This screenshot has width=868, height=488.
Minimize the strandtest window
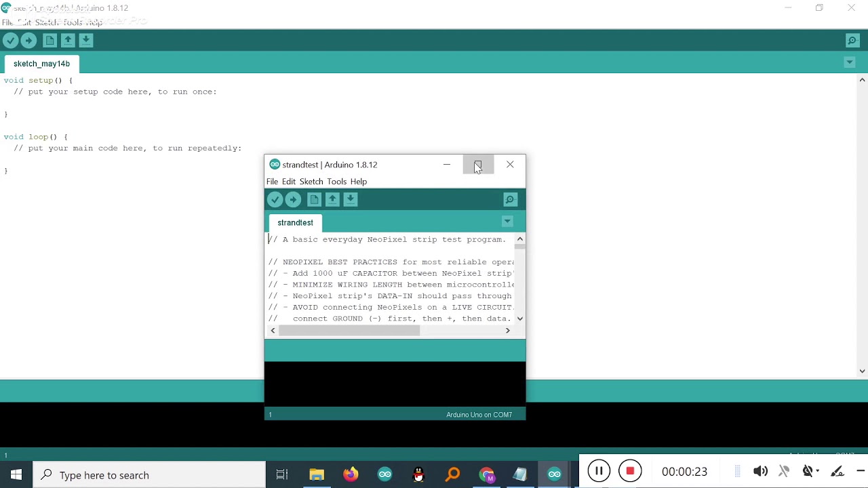click(x=447, y=165)
